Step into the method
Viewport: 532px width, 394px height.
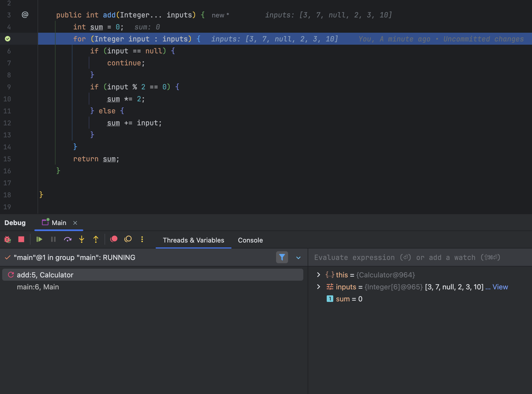pos(82,240)
